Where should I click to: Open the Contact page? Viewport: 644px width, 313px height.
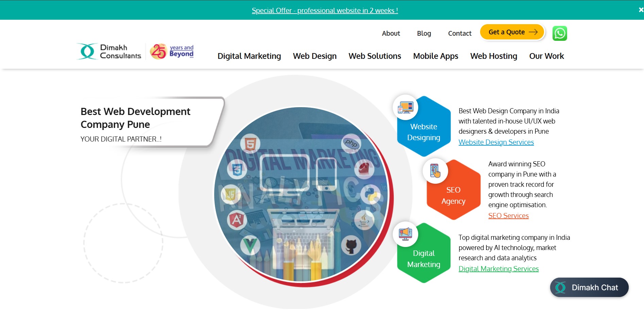coord(460,33)
